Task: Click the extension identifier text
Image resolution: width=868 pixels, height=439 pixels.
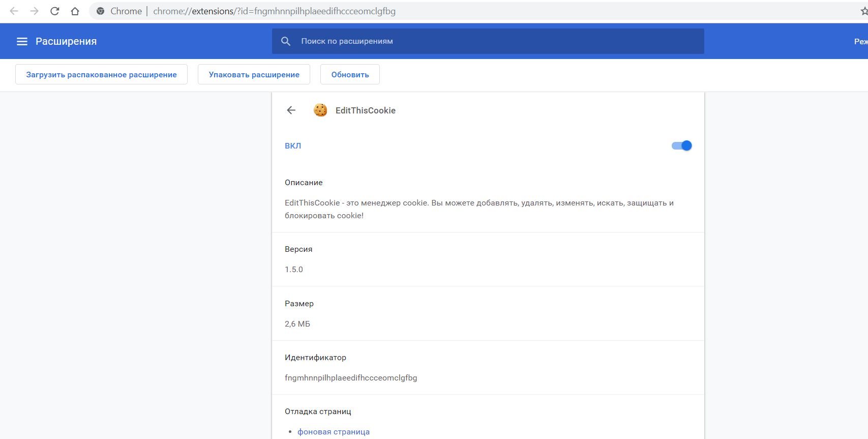Action: [x=351, y=378]
